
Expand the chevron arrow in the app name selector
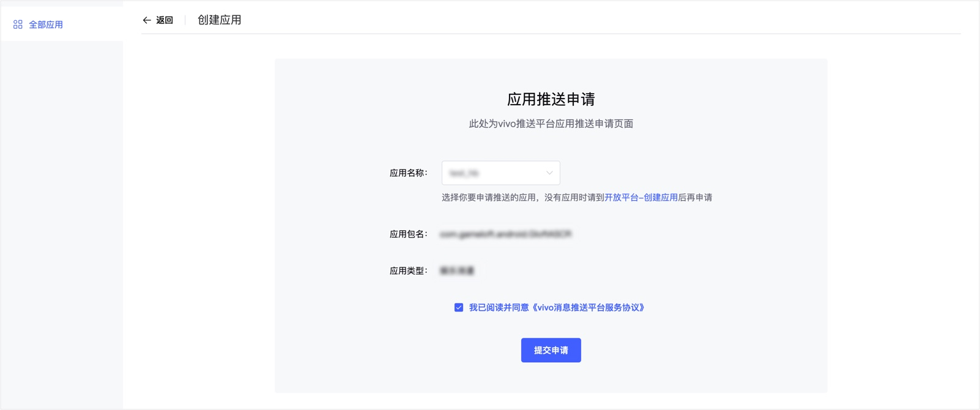click(549, 173)
